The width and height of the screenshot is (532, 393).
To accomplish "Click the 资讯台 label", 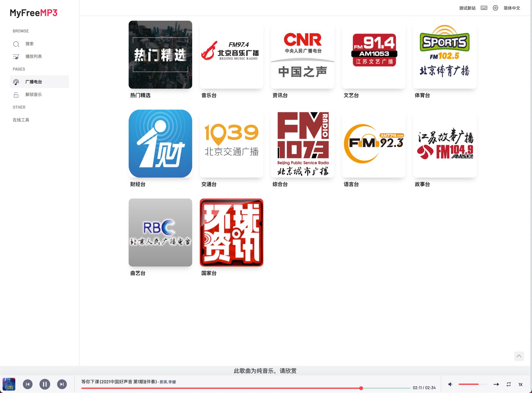I will tap(280, 95).
